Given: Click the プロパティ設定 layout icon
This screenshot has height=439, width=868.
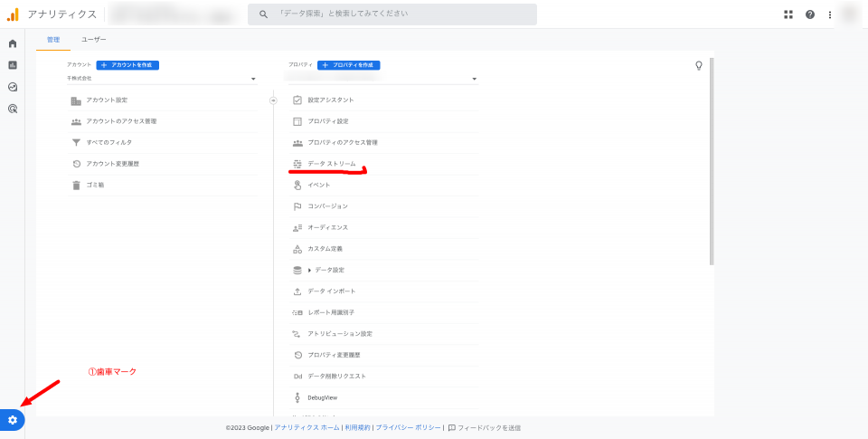Looking at the screenshot, I should coord(297,121).
